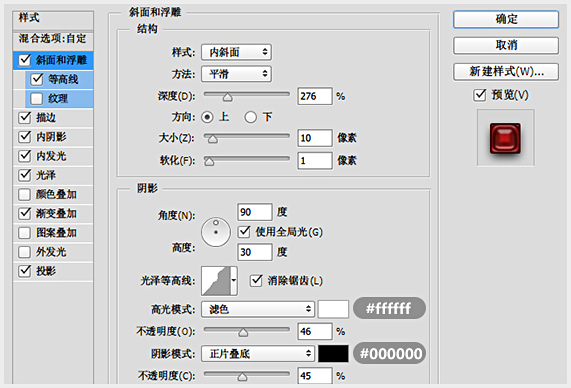Toggle 使用全局光(G) checkbox
571x388 pixels.
point(244,232)
